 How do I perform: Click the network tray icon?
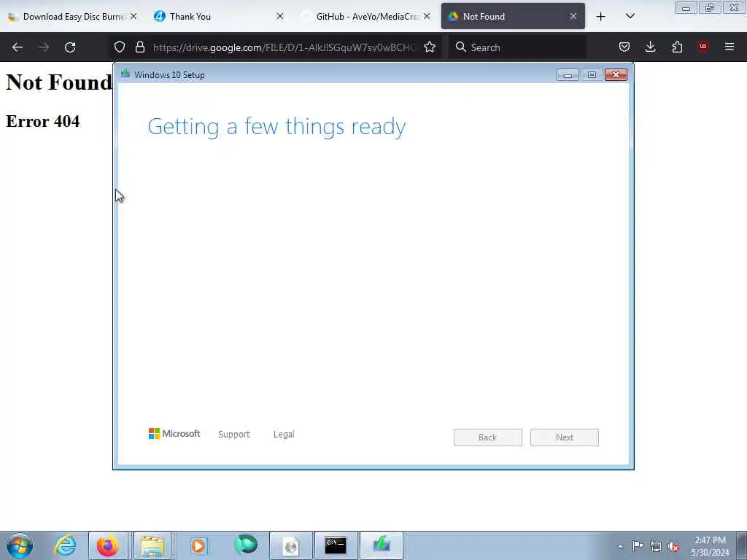click(656, 546)
